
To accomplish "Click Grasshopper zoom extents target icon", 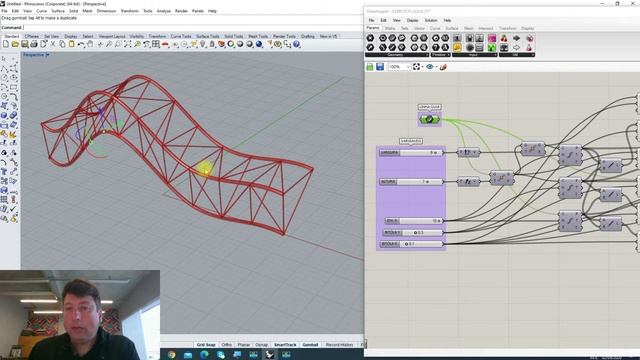I will [x=416, y=67].
